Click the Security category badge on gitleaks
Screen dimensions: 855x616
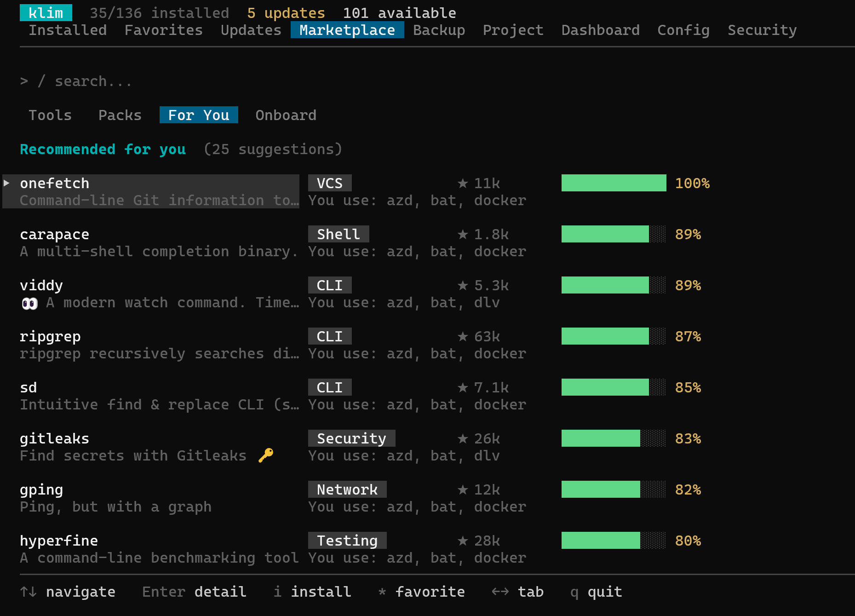(x=352, y=438)
